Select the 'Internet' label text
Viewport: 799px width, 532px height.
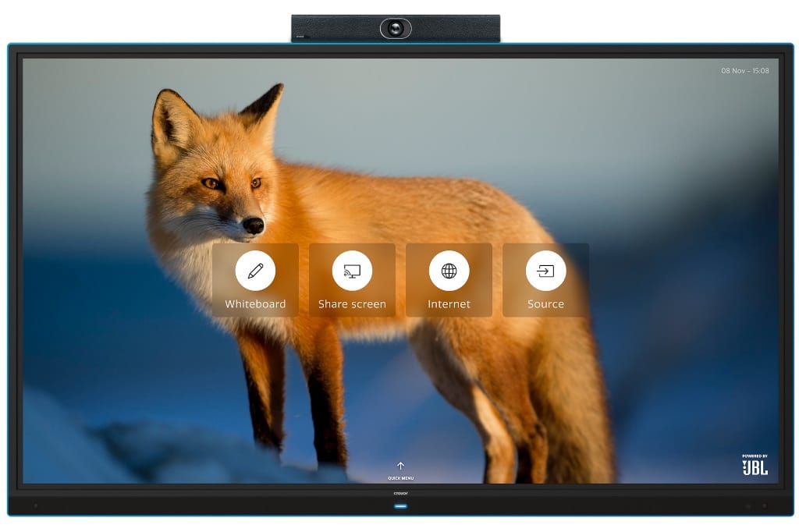click(x=449, y=304)
